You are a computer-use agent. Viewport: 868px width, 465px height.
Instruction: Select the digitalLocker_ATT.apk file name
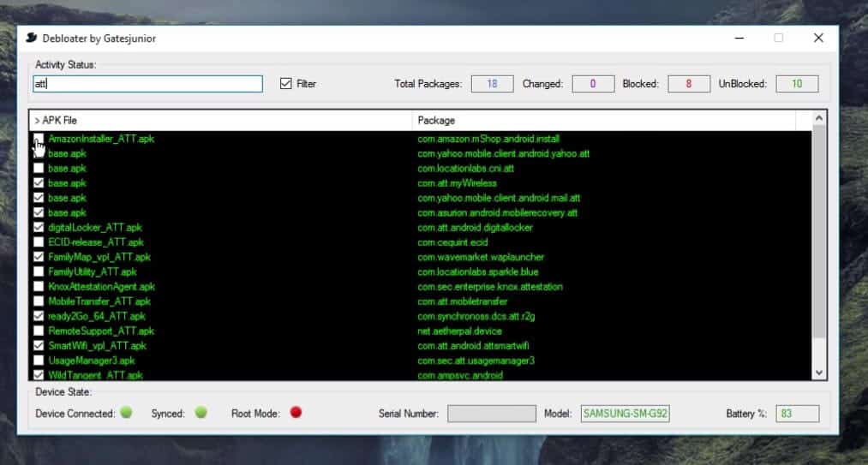click(x=95, y=228)
